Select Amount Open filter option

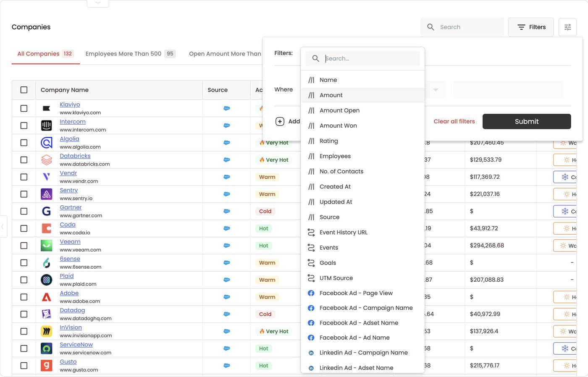(x=362, y=110)
